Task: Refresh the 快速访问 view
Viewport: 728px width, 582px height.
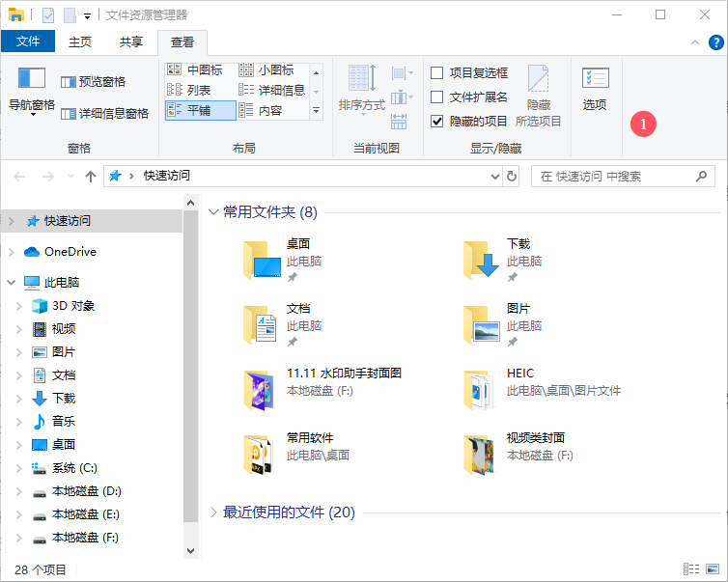Action: coord(511,177)
